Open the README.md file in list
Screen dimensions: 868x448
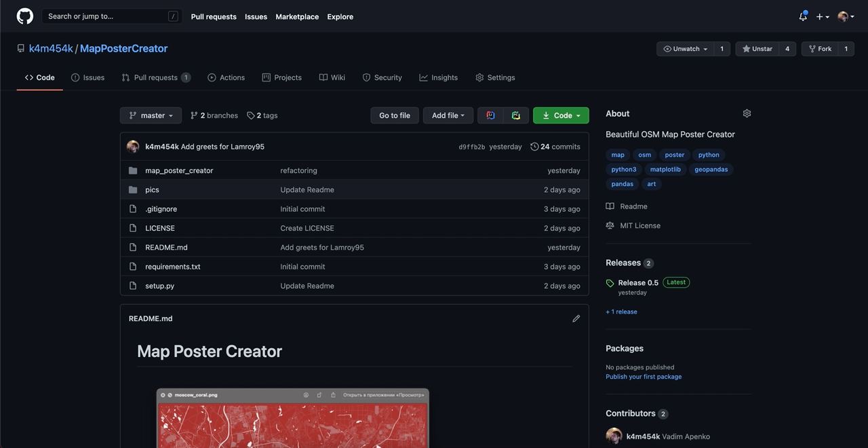(x=166, y=247)
